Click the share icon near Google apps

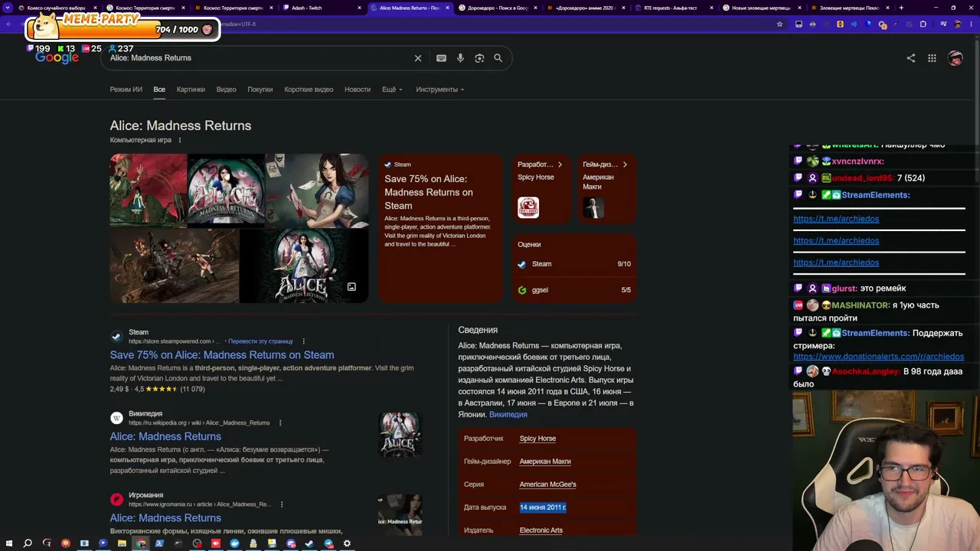point(911,58)
